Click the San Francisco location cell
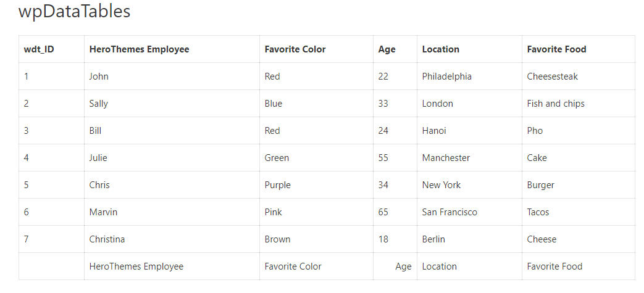The image size is (644, 293). [450, 212]
